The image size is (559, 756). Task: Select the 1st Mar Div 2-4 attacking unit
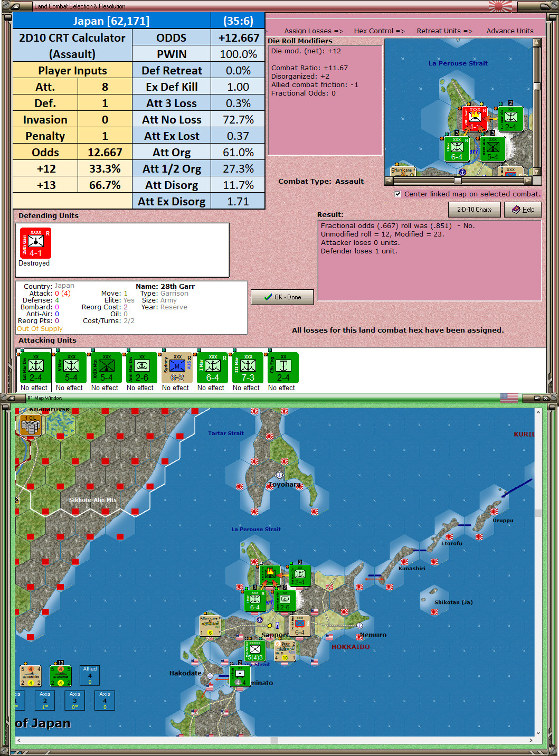tap(36, 367)
